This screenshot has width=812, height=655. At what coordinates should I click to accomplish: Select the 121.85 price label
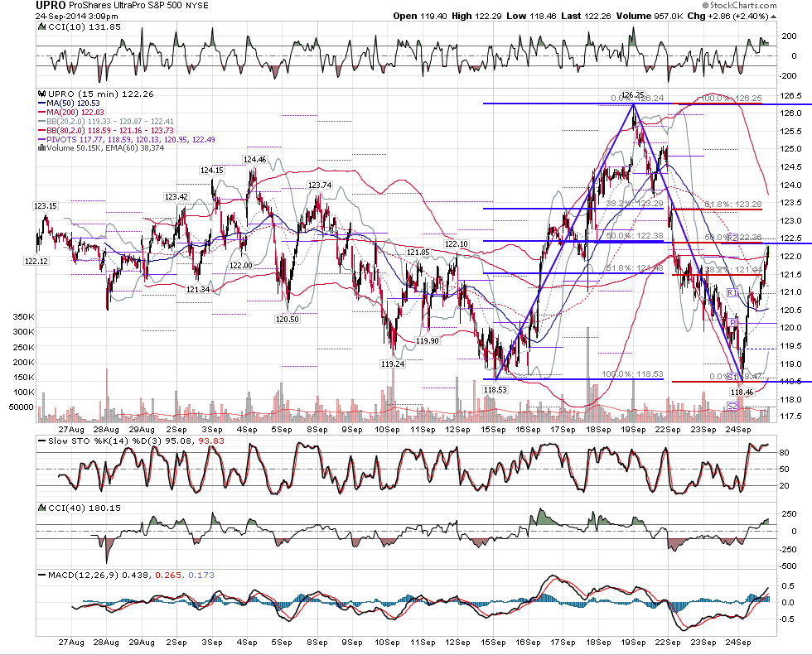[x=418, y=252]
